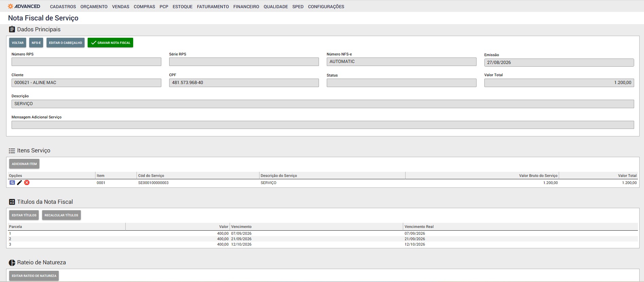Open the COMPRAS menu
The height and width of the screenshot is (282, 644).
tap(144, 7)
